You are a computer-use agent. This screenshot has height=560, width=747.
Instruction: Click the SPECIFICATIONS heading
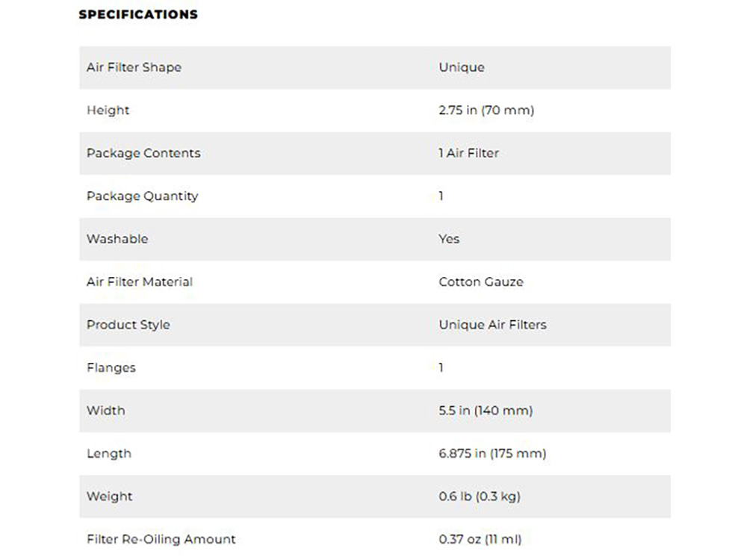point(138,14)
